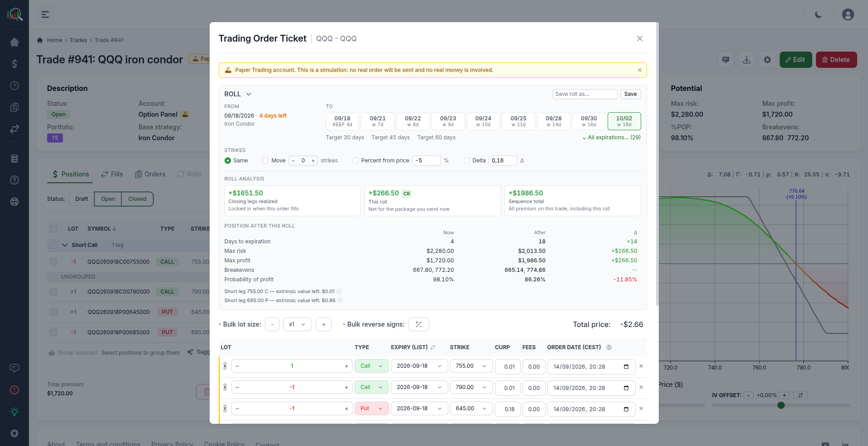868x446 pixels.
Task: Check the QQQ260918C00790000 row checkbox
Action: [x=53, y=292]
